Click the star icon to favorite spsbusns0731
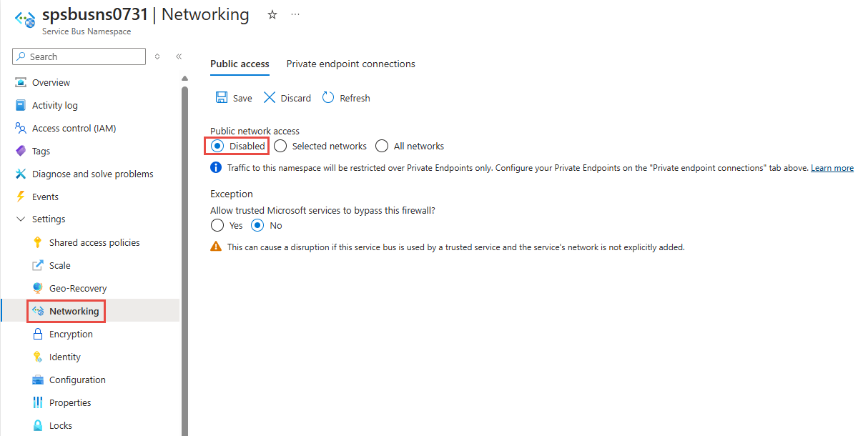This screenshot has width=868, height=436. (272, 14)
